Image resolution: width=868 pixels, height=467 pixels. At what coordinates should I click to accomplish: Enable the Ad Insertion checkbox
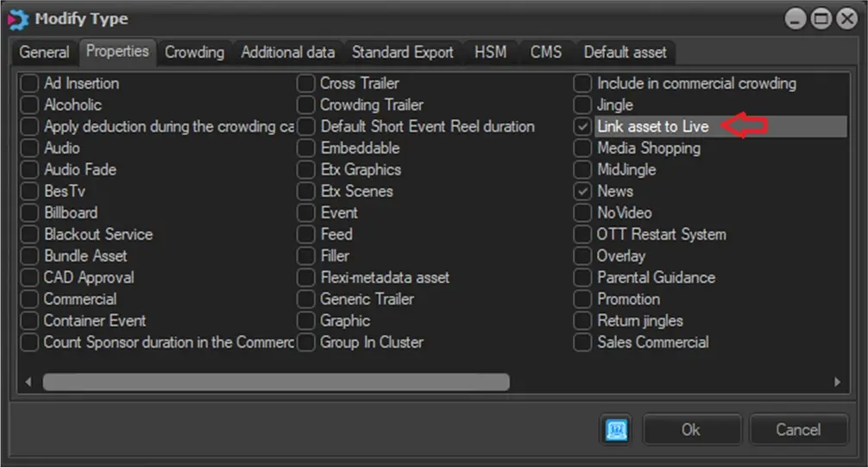30,84
